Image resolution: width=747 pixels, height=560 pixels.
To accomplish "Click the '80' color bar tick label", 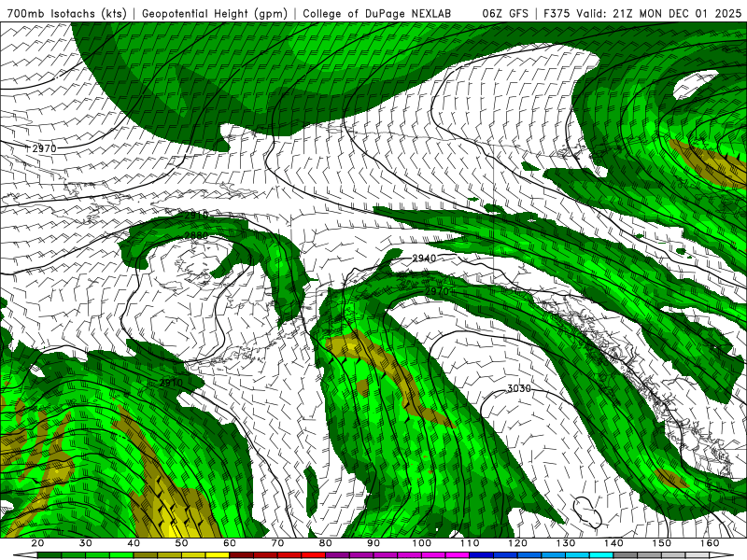I will (x=325, y=543).
